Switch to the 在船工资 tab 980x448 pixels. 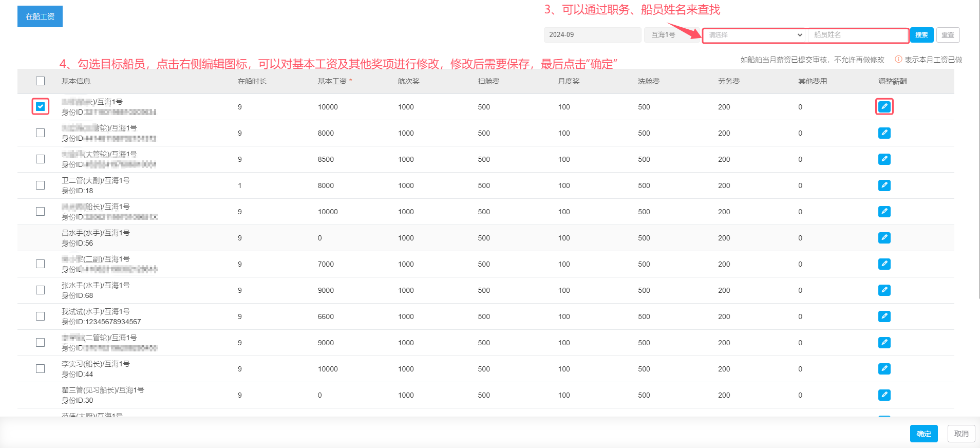coord(40,16)
